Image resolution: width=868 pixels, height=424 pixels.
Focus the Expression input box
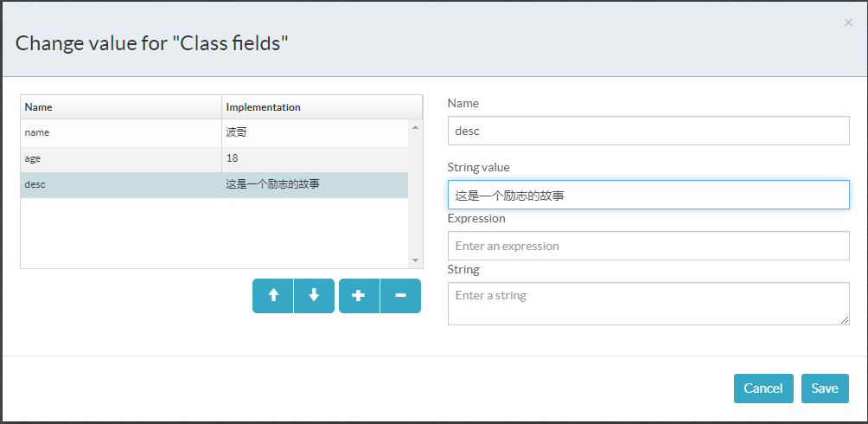coord(648,246)
